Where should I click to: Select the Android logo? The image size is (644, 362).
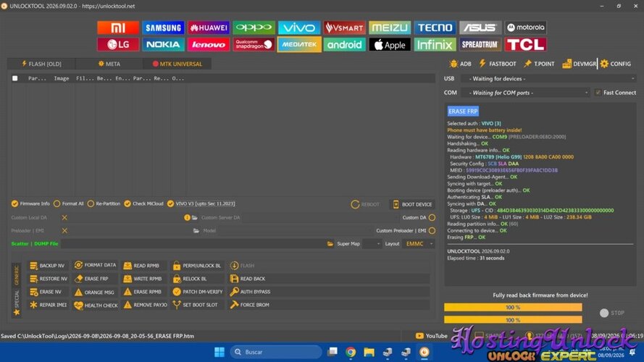point(344,44)
